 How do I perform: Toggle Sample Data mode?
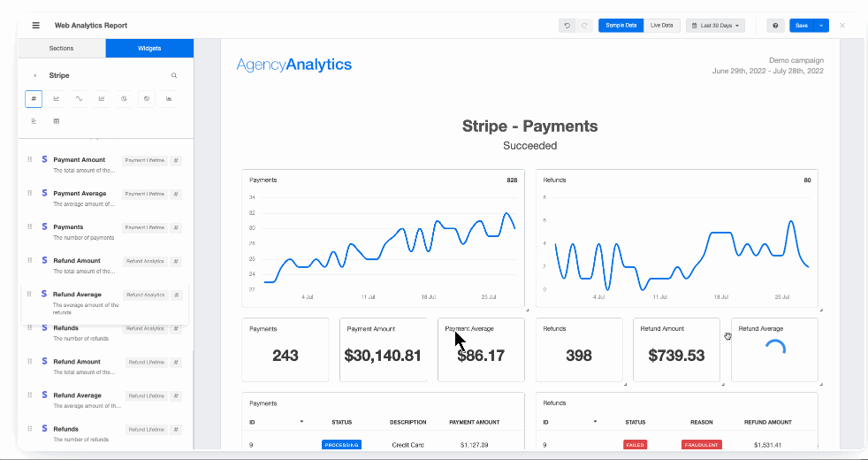[x=621, y=26]
